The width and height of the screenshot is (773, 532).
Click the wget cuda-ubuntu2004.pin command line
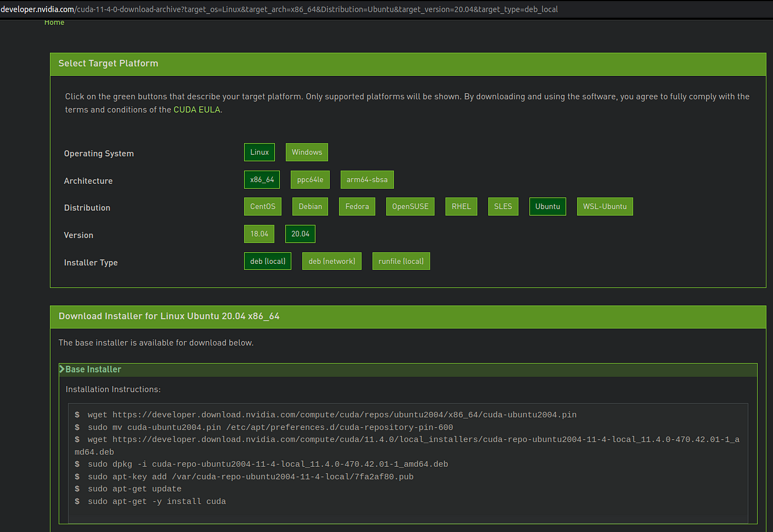(x=326, y=415)
